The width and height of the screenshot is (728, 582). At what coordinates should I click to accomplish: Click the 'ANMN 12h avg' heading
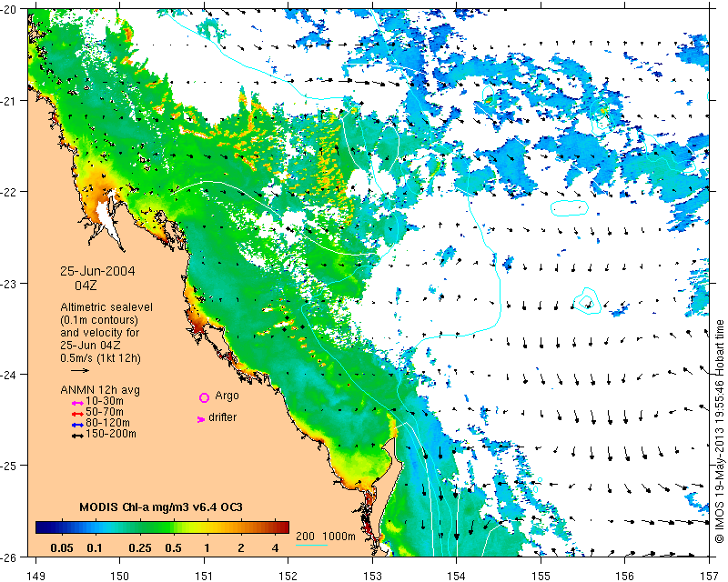click(x=100, y=390)
